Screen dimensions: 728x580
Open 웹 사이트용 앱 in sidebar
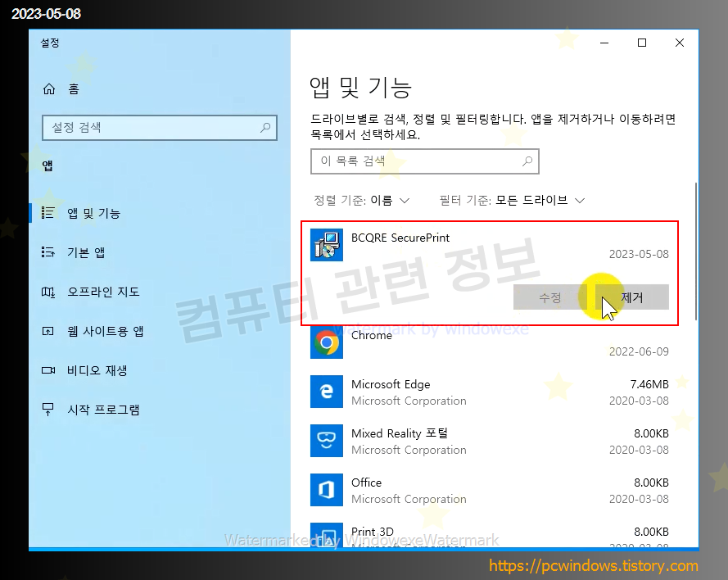click(105, 331)
